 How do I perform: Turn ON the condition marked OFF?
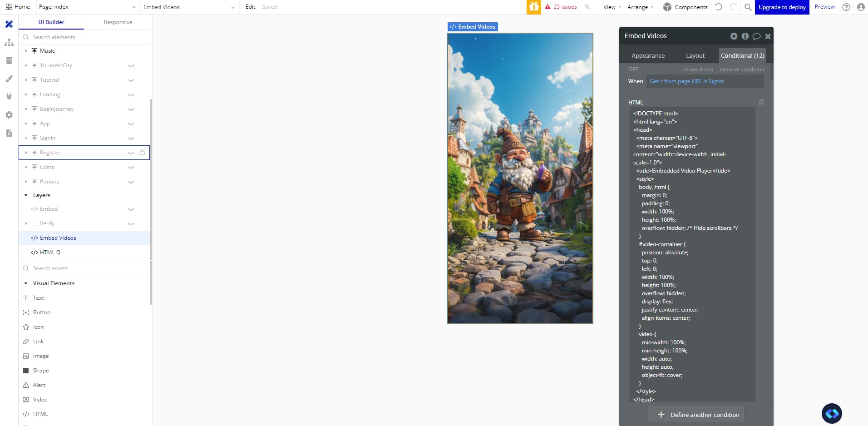(x=633, y=69)
